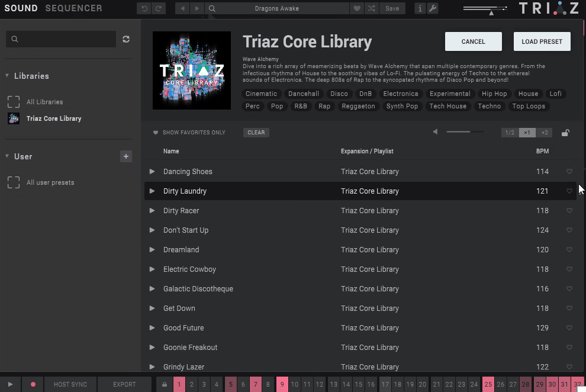Refresh the library list with the refresh icon
Screen dimensions: 586x392
coord(125,39)
